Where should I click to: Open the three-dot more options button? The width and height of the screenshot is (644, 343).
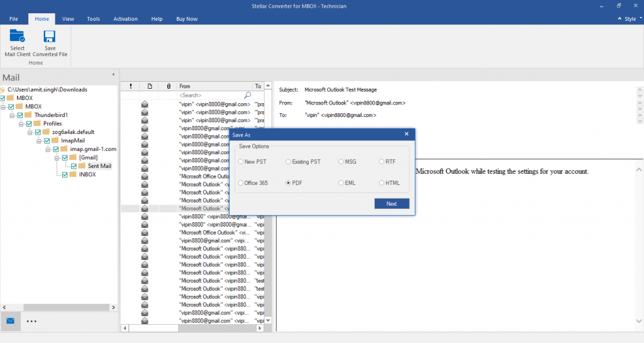click(31, 321)
